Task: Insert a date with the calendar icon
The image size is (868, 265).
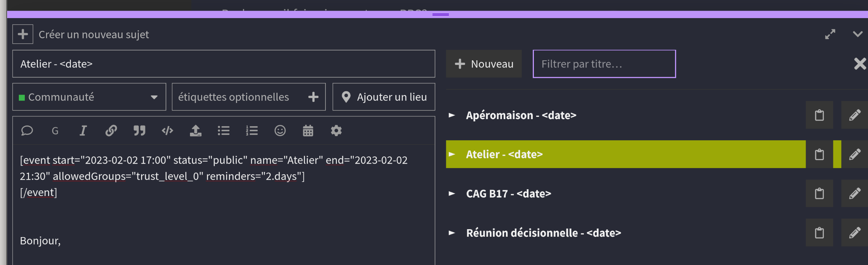Action: point(308,131)
